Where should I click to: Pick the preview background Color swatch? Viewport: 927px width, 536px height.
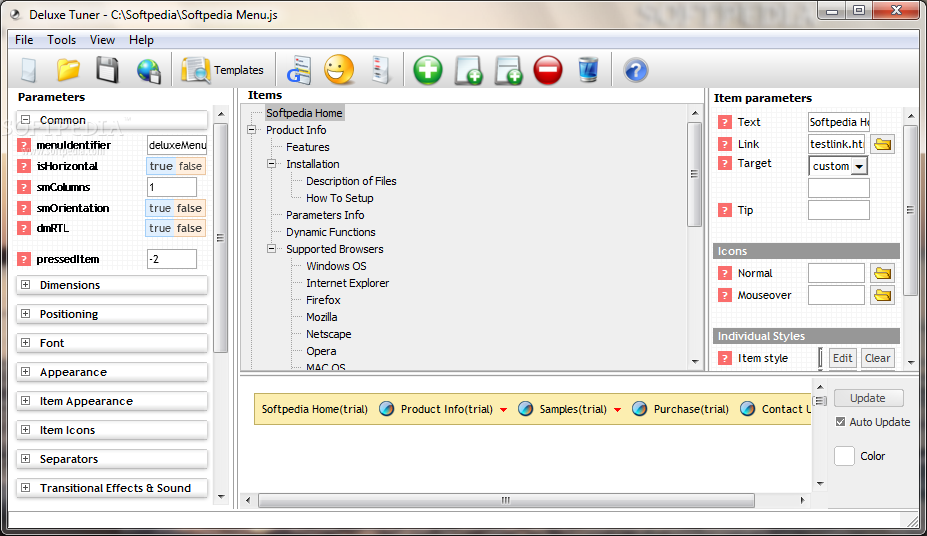[844, 456]
